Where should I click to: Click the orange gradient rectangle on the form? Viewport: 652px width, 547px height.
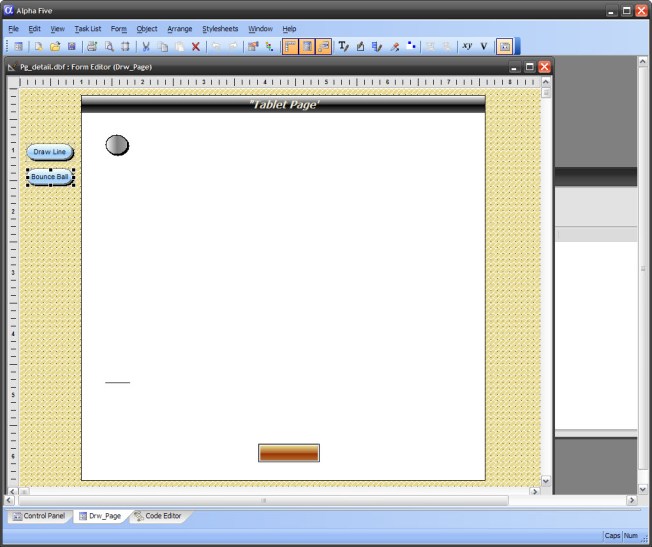(289, 453)
